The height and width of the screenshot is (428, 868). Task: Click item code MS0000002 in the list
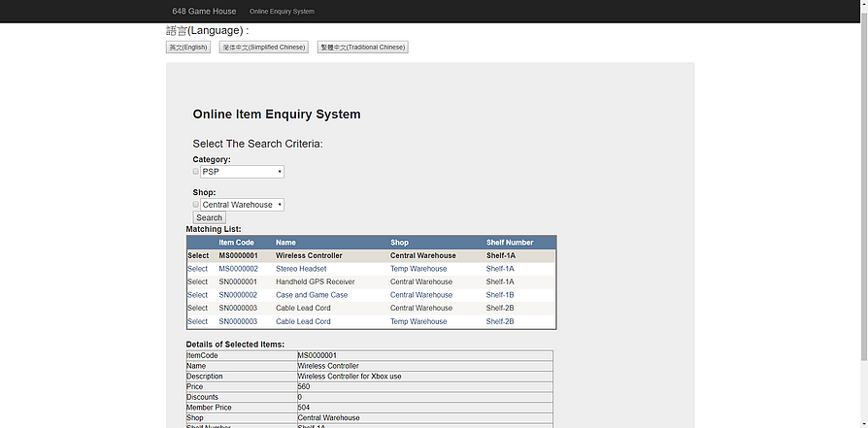[x=238, y=269]
